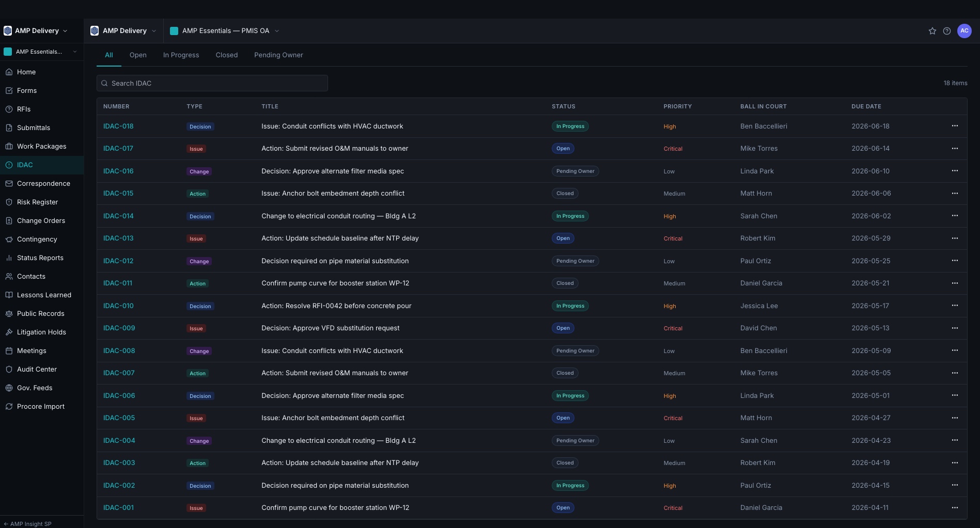Open the IDAC sidebar menu item
Screen dimensions: 980x528
(42, 165)
